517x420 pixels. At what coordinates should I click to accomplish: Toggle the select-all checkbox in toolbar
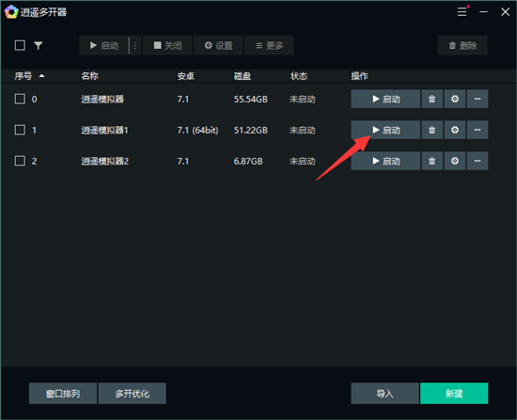(20, 45)
